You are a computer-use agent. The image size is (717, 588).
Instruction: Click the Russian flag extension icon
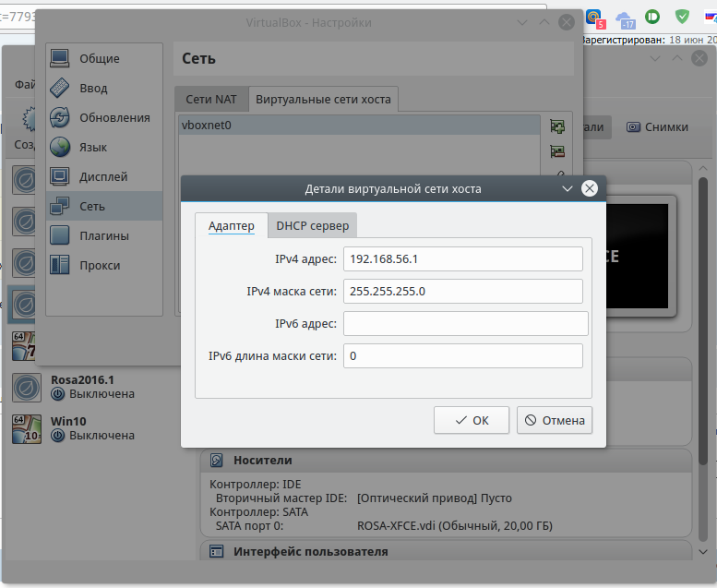pyautogui.click(x=711, y=17)
